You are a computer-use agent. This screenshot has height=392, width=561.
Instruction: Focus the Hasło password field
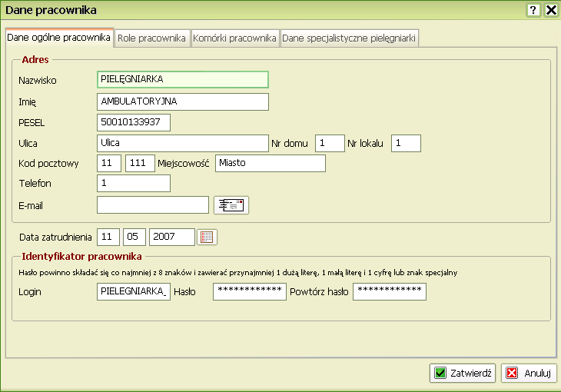[x=250, y=292]
